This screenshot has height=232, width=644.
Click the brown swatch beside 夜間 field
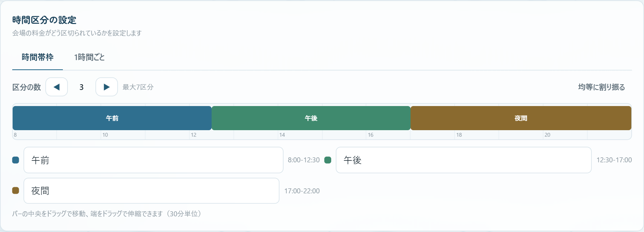(16, 191)
